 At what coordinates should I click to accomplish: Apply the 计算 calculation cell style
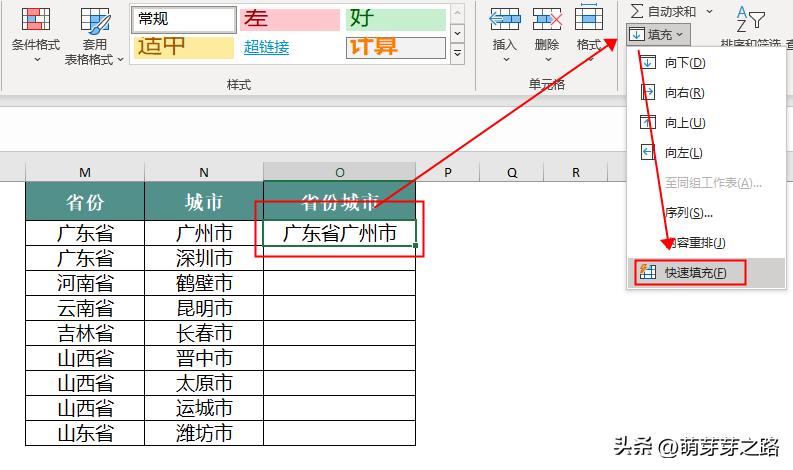(396, 47)
